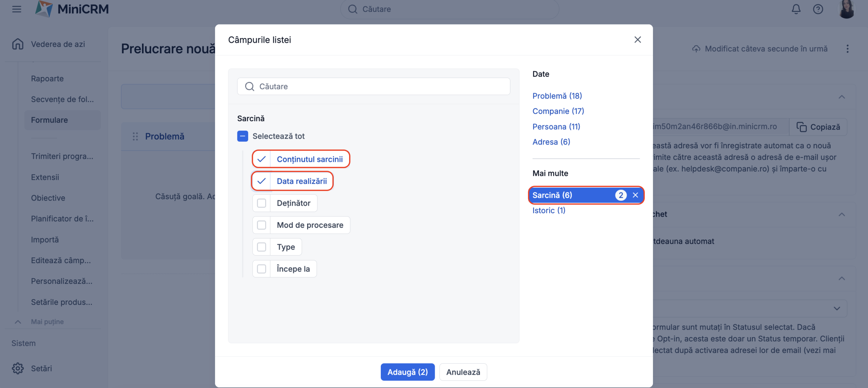Click the Adaugă (2) button
This screenshot has height=388, width=868.
point(407,372)
